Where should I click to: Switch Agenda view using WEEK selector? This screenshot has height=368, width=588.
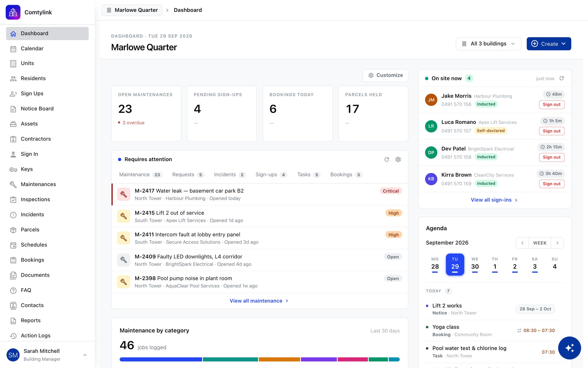click(x=540, y=243)
